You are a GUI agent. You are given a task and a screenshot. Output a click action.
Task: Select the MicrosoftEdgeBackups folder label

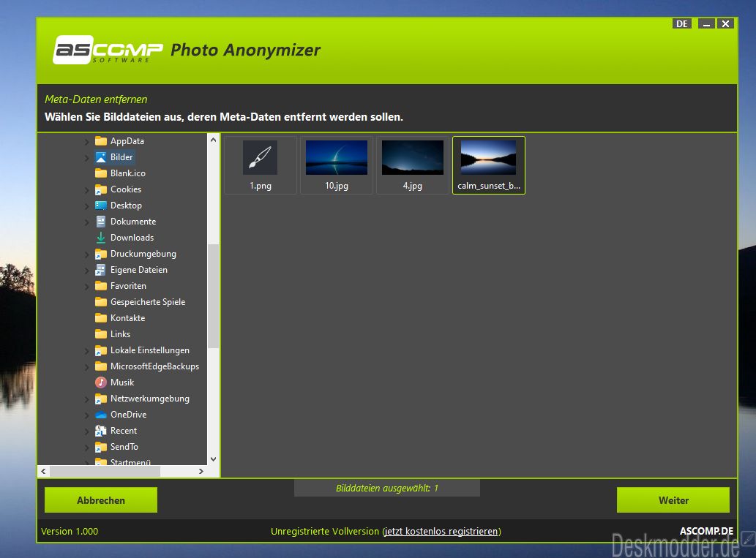[154, 366]
